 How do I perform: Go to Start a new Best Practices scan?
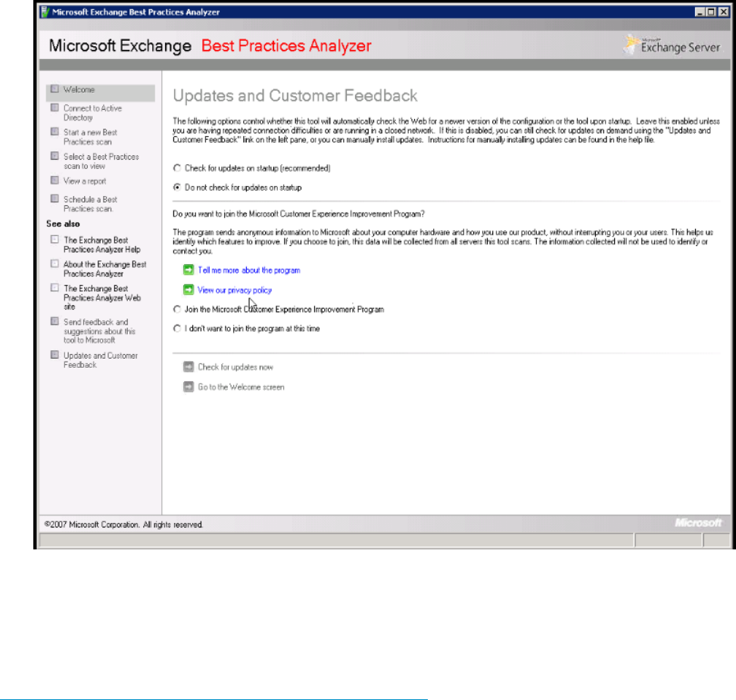pos(90,137)
